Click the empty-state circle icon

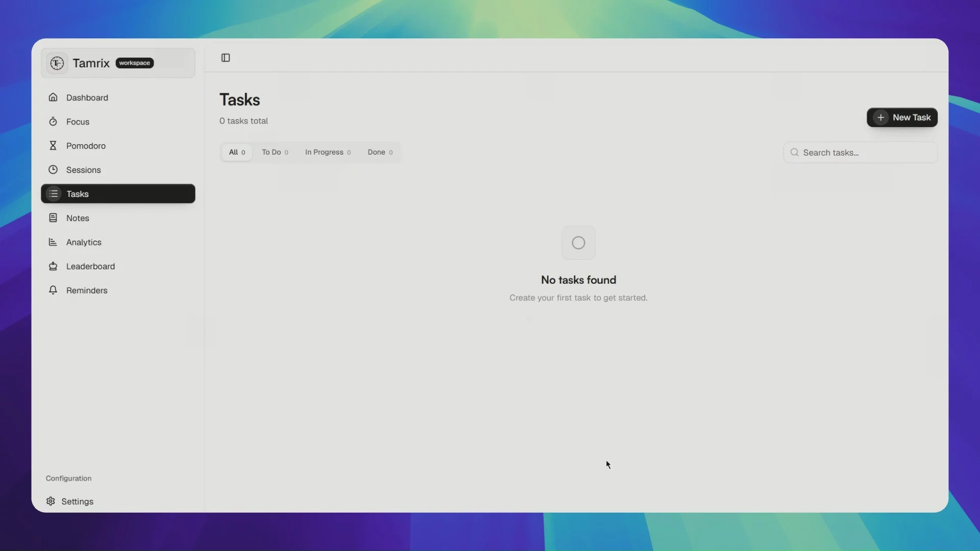578,243
